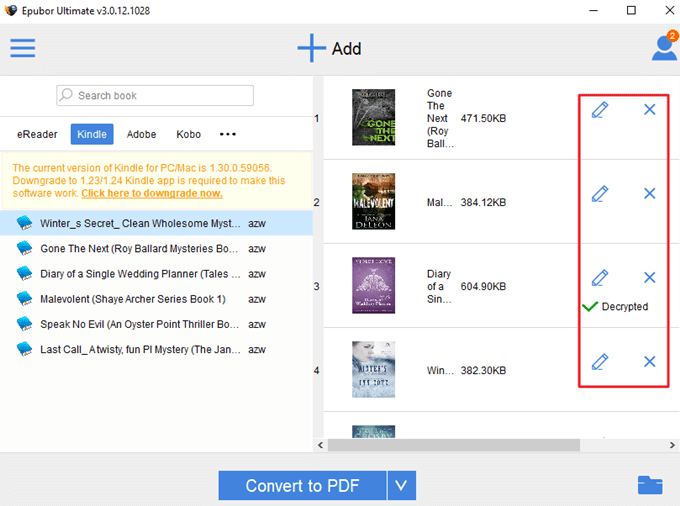Focus the Search book field

point(155,95)
